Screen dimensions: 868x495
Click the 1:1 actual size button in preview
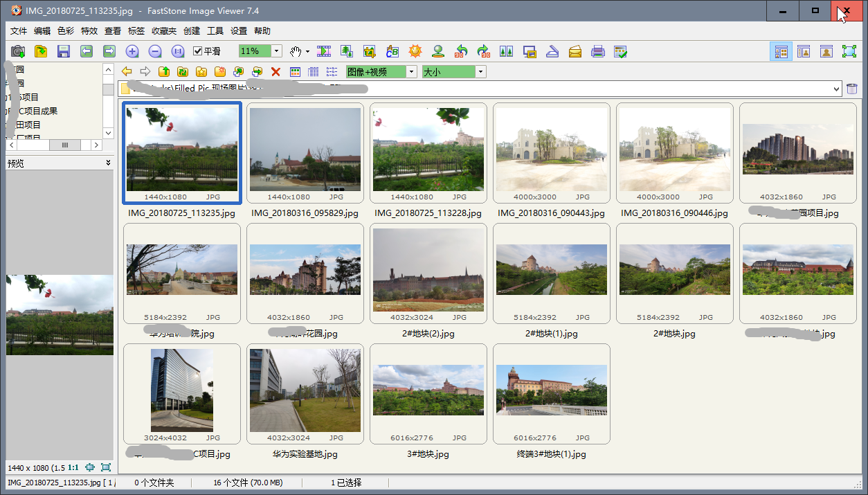click(73, 468)
